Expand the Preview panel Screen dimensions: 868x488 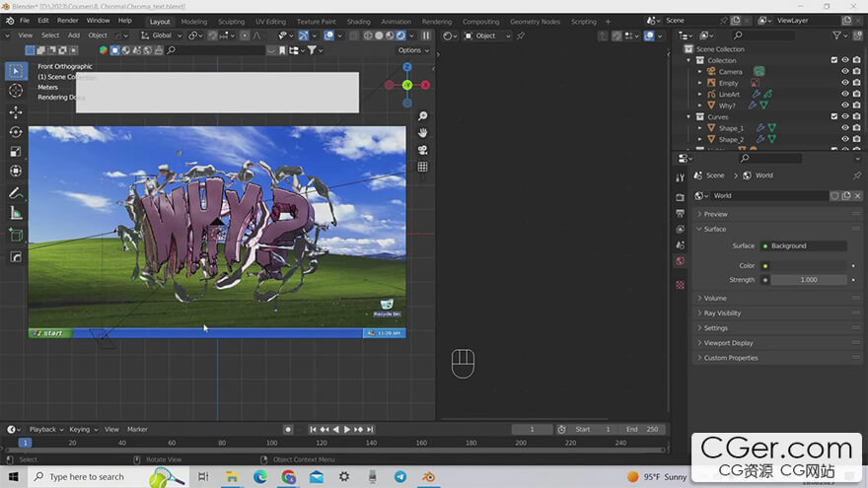click(778, 214)
